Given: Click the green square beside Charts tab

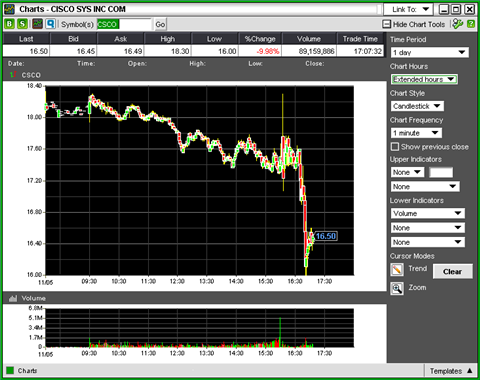Looking at the screenshot, I should 10,371.
